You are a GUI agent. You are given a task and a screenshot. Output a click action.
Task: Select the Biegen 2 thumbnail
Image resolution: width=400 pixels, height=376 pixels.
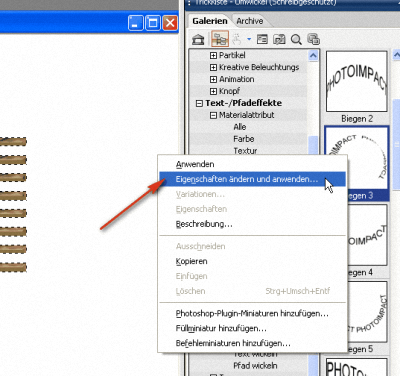coord(357,82)
